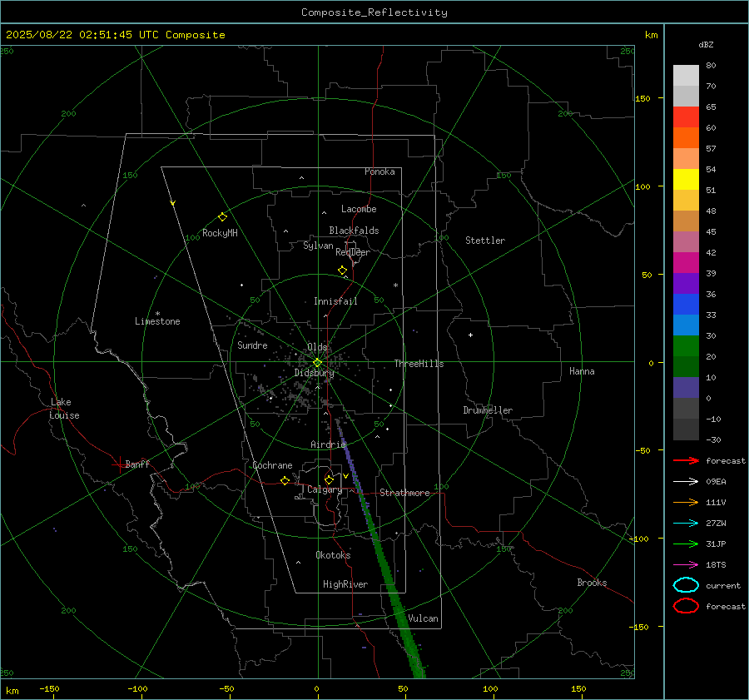Click the Innisfail town label
Image resolution: width=749 pixels, height=700 pixels.
pyautogui.click(x=335, y=301)
